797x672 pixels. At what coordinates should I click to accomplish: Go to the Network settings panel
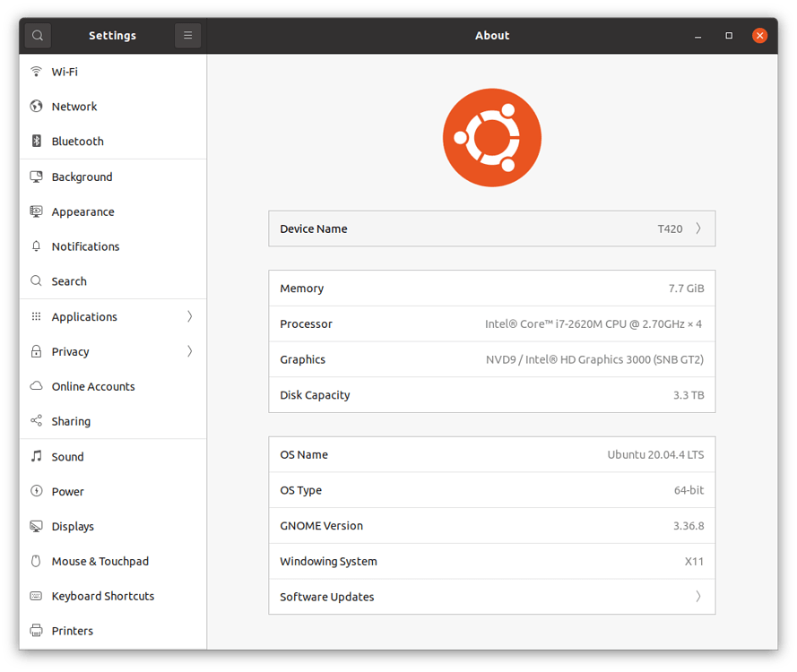[74, 107]
